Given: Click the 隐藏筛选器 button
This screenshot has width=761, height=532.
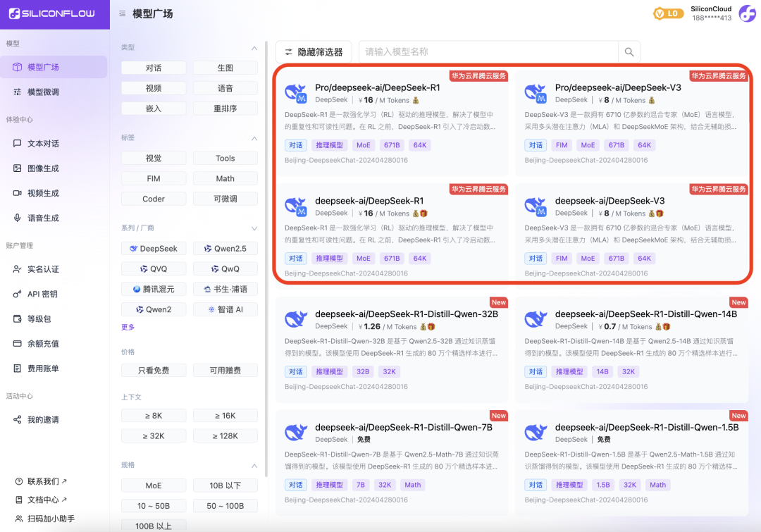Looking at the screenshot, I should (x=314, y=51).
